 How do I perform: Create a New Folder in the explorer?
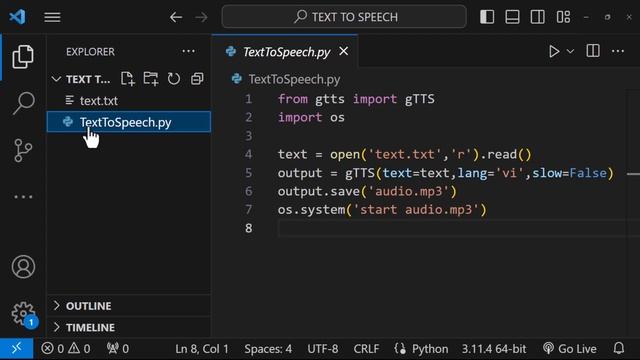[x=151, y=79]
